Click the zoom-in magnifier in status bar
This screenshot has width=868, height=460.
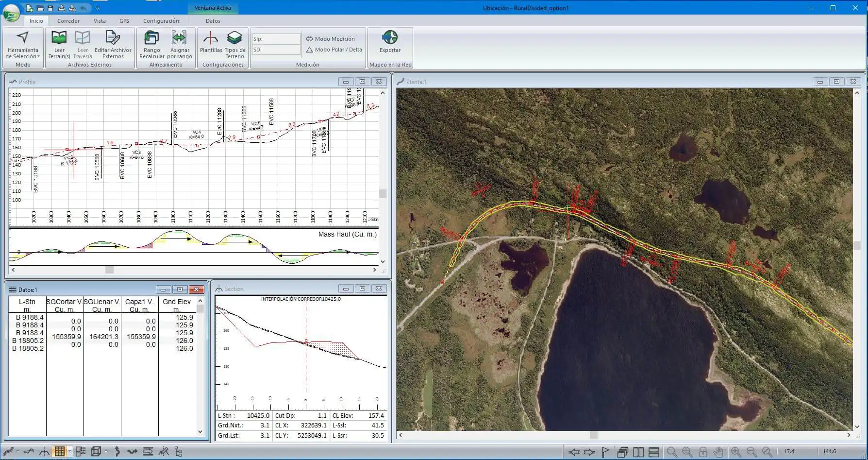coord(736,452)
